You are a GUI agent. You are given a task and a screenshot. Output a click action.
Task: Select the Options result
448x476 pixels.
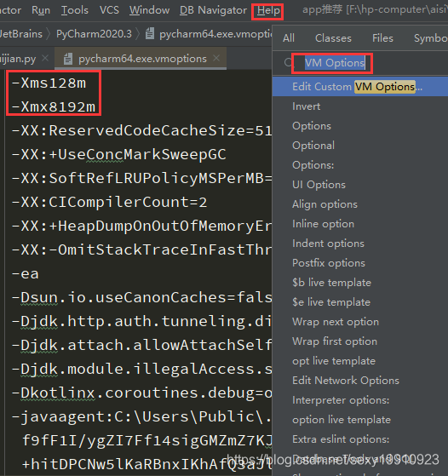click(360, 126)
